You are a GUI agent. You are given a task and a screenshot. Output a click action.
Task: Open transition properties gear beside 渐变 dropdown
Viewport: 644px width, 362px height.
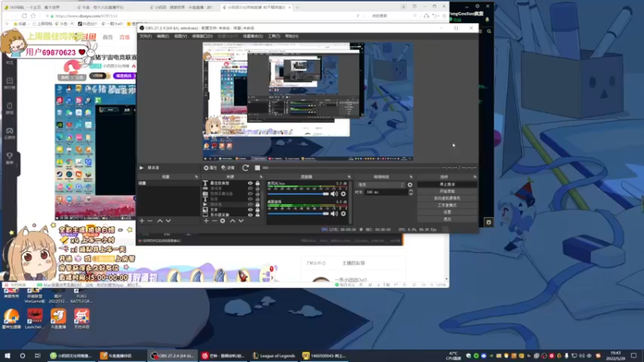(x=410, y=185)
